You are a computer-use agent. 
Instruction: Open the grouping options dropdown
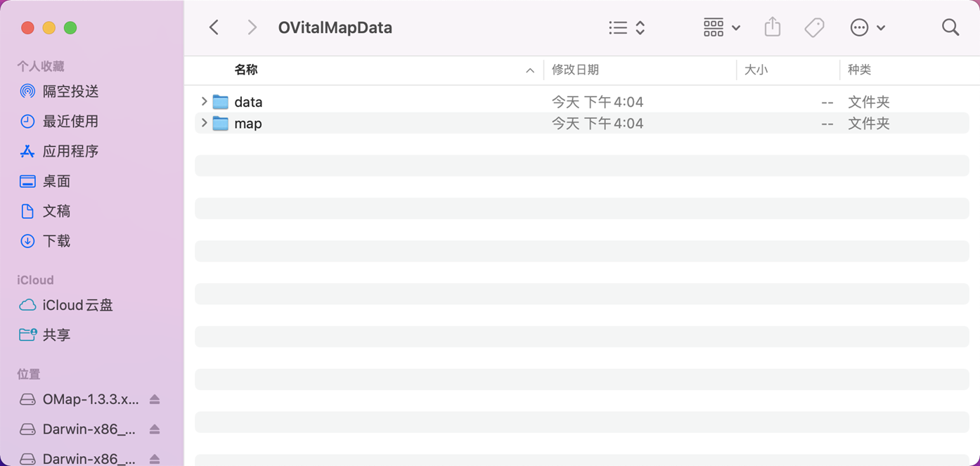click(x=721, y=27)
